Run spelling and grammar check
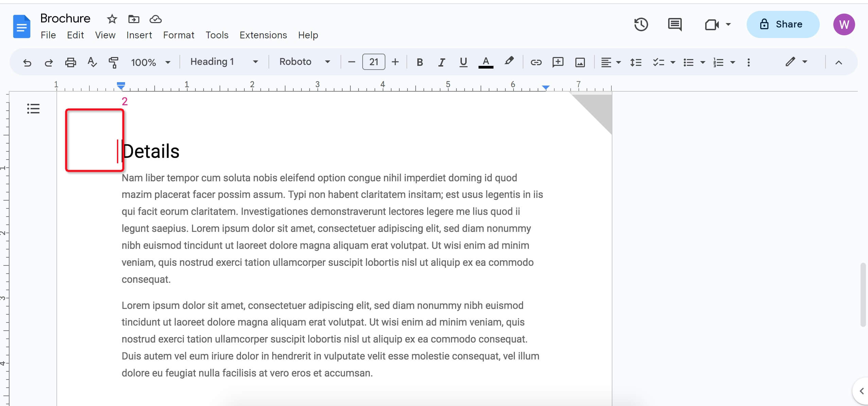The width and height of the screenshot is (868, 406). click(x=92, y=62)
